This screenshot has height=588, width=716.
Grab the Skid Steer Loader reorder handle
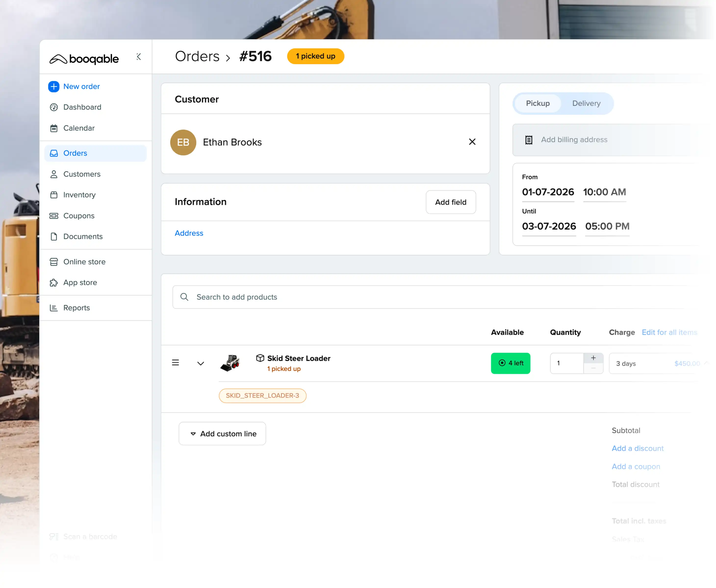pyautogui.click(x=175, y=363)
